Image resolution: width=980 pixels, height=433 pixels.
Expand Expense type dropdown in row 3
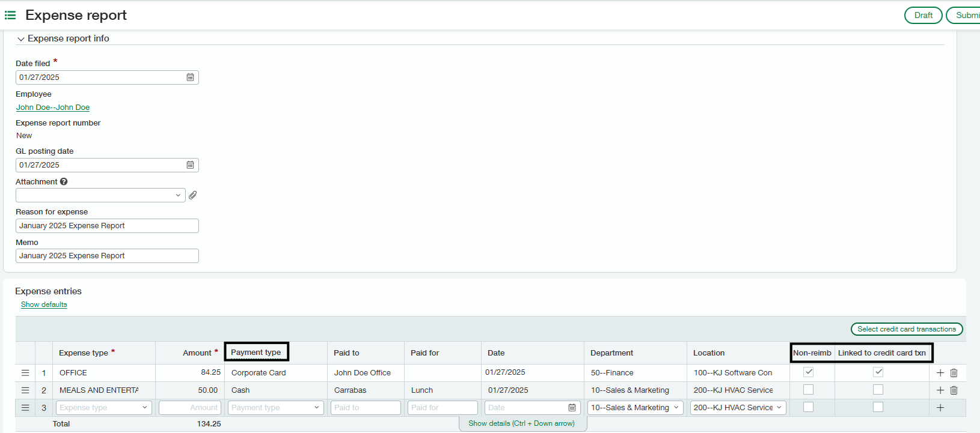[x=145, y=408]
